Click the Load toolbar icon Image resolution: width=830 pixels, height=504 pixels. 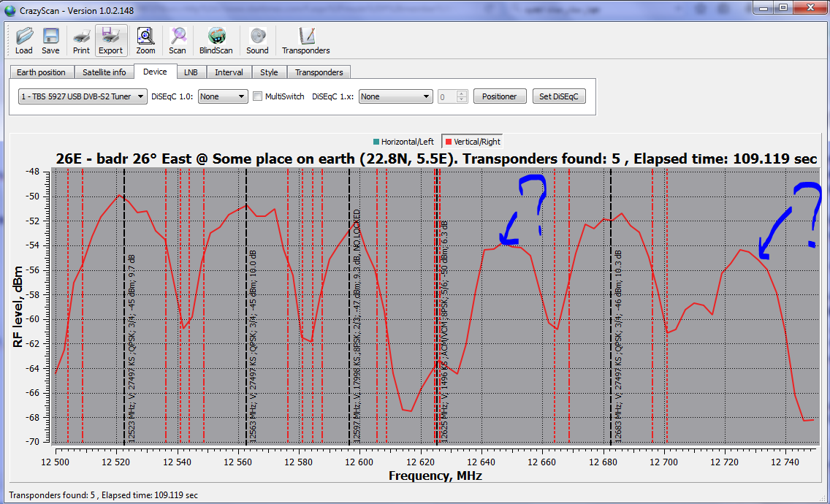tap(24, 37)
